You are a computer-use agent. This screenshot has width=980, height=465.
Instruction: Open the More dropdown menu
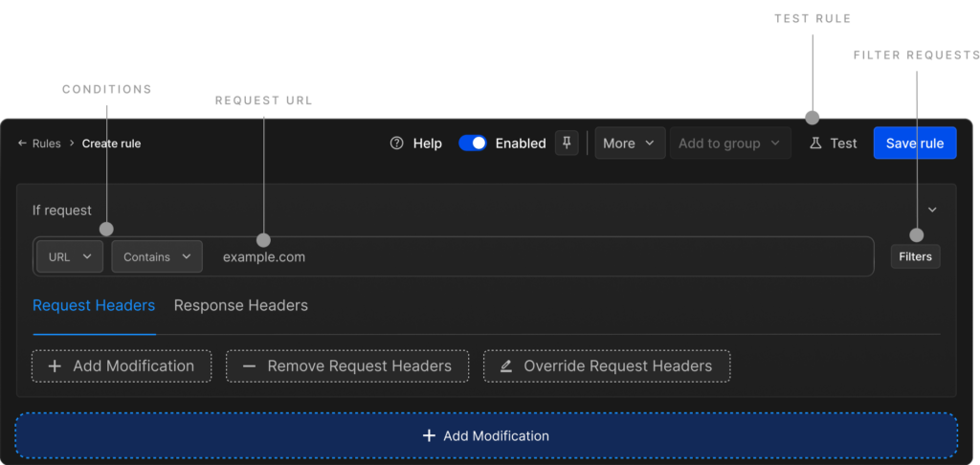[x=630, y=144]
